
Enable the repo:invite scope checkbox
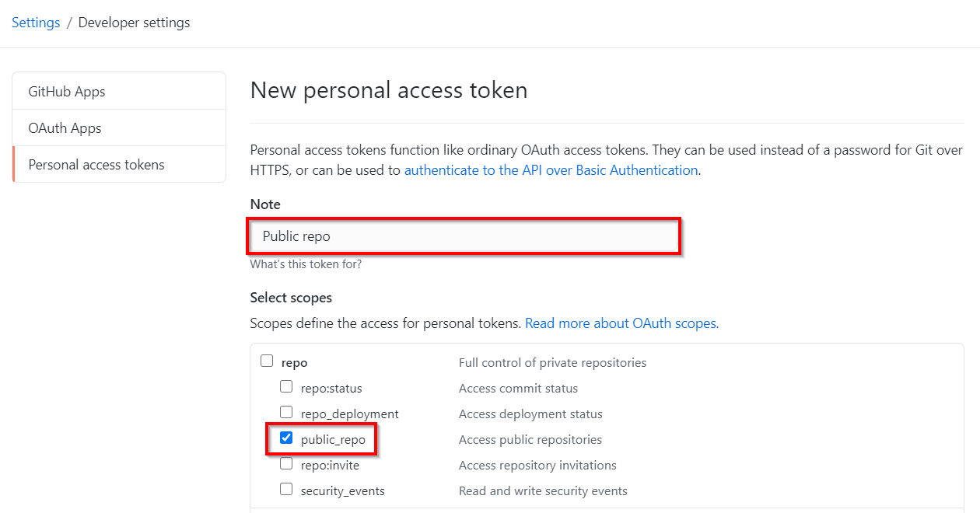[x=286, y=464]
